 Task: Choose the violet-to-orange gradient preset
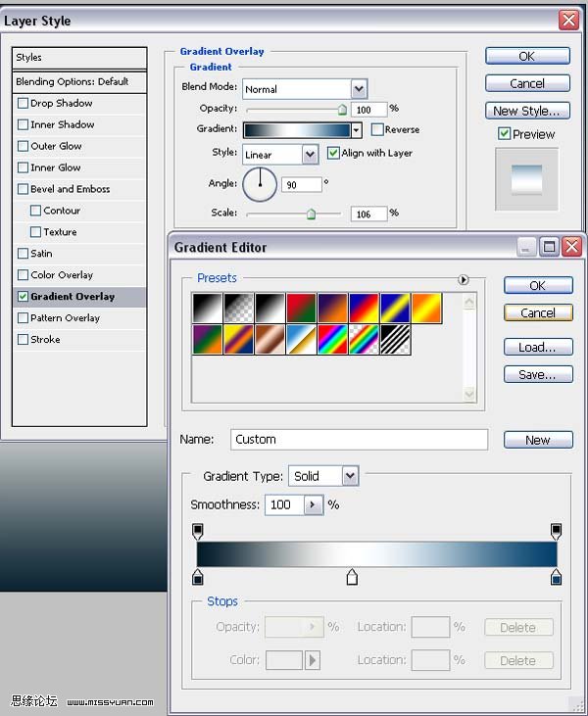[332, 309]
